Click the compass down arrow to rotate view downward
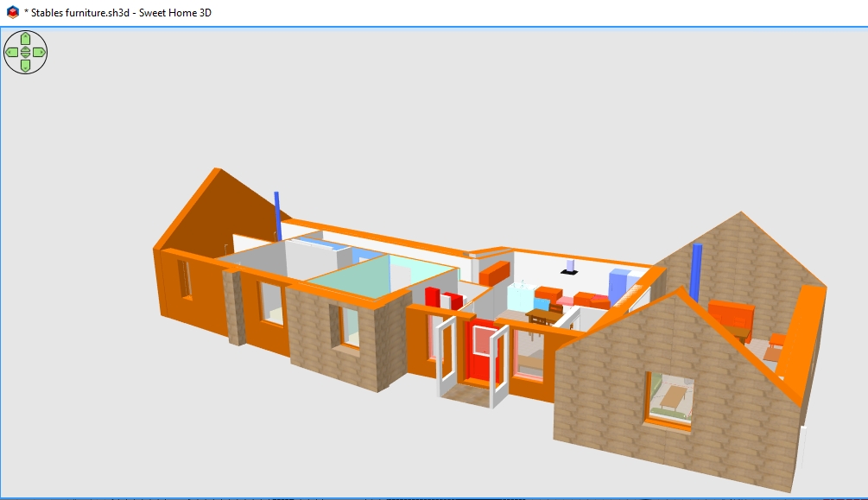This screenshot has width=868, height=500. [x=25, y=66]
